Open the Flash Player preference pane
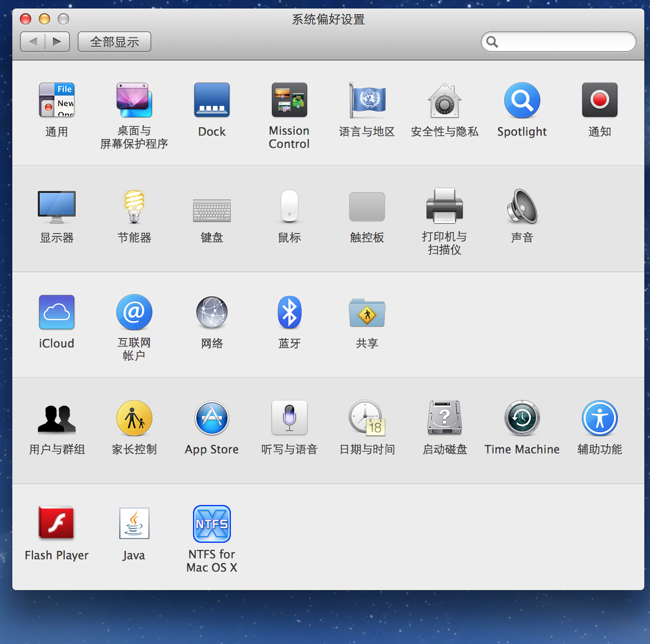650x644 pixels. pyautogui.click(x=56, y=523)
